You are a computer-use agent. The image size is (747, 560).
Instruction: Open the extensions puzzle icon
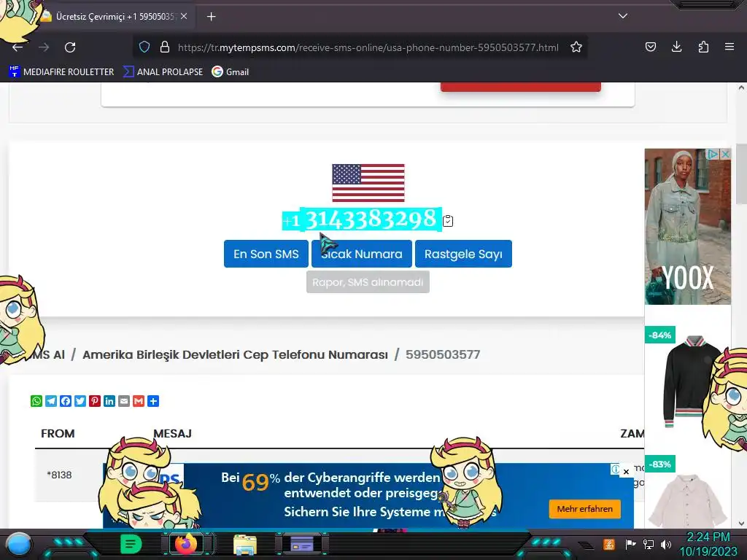point(703,47)
